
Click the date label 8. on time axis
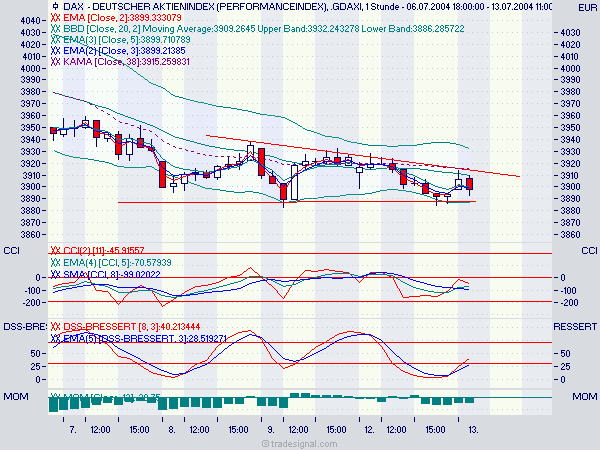pos(172,430)
